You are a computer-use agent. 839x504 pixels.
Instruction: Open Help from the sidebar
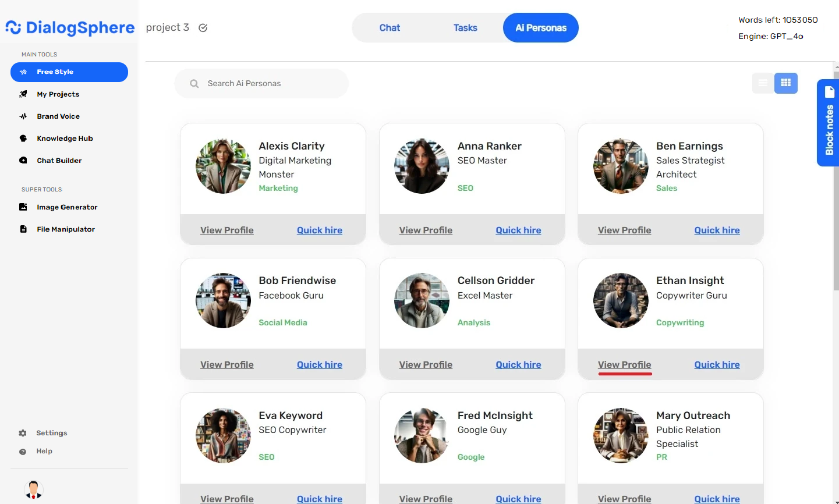coord(44,450)
